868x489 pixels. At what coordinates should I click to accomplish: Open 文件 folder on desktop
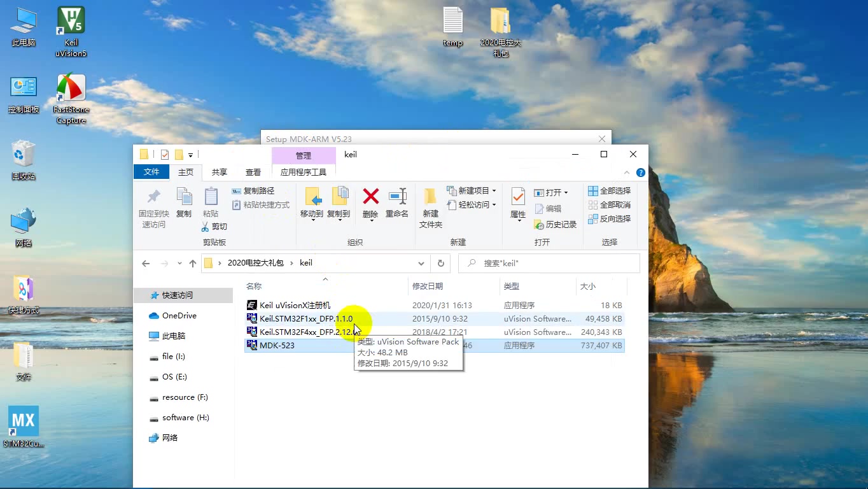[x=24, y=362]
